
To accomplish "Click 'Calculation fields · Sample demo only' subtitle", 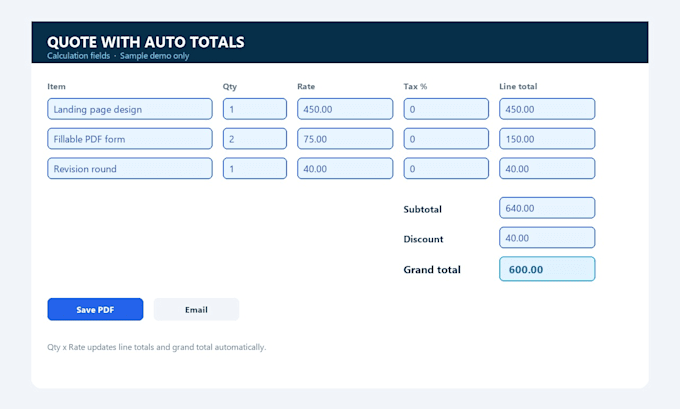I will click(x=118, y=56).
